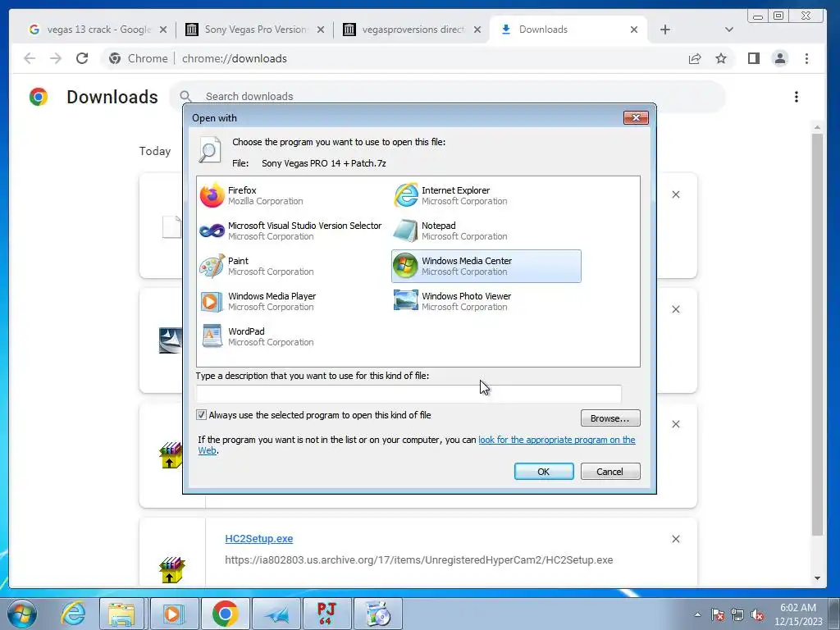Screen dimensions: 840x630
Task: Click the Browse... button
Action: click(610, 418)
